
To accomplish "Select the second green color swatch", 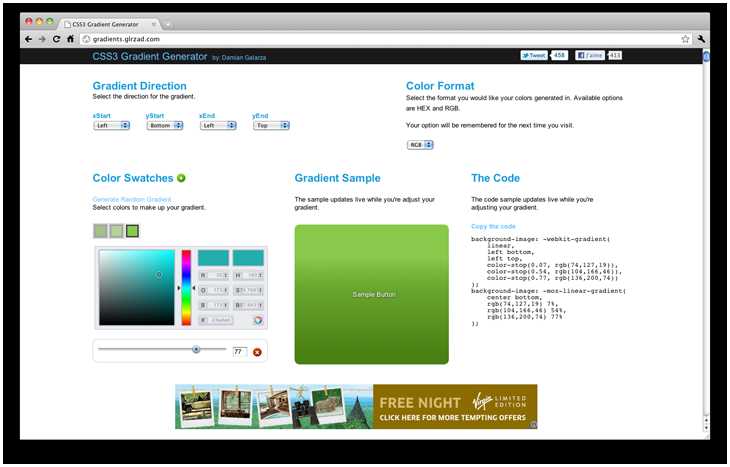I will 116,231.
